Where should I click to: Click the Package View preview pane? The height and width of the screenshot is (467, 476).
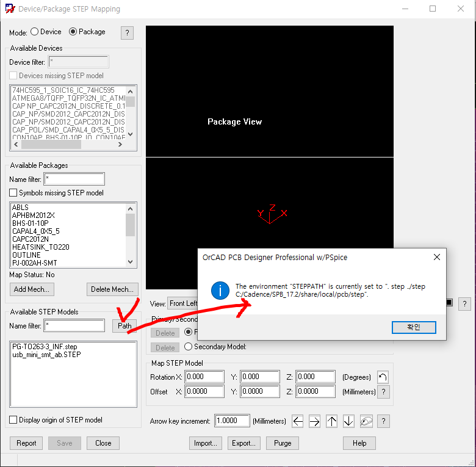270,91
